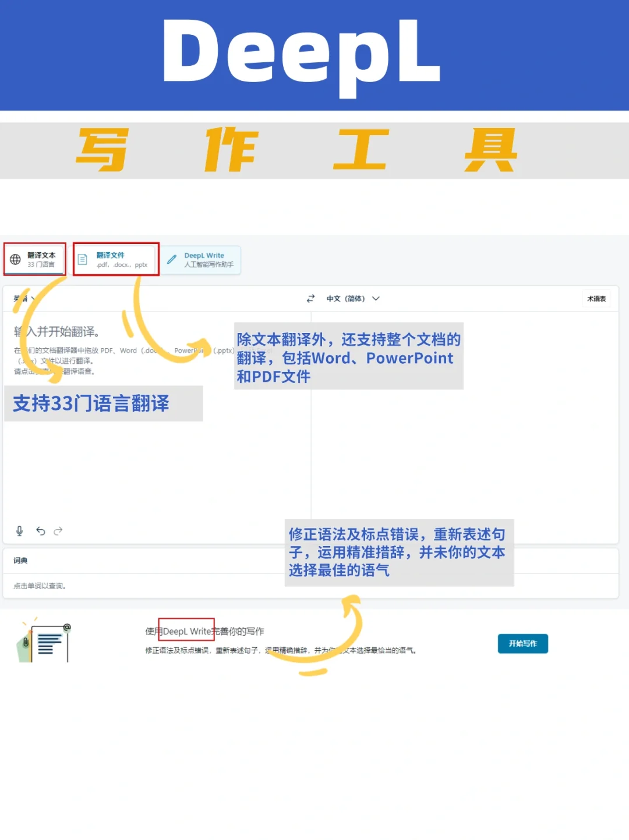
Task: Open the 术语表 glossary button
Action: point(596,299)
